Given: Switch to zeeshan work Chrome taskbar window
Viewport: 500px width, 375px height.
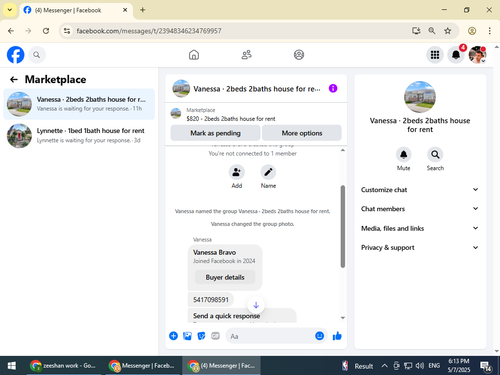Looking at the screenshot, I should coord(63,366).
